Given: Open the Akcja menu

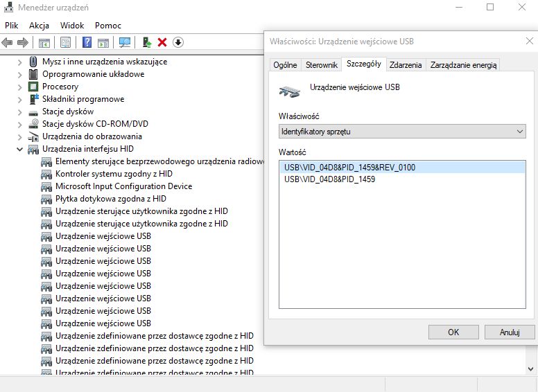Looking at the screenshot, I should [x=39, y=26].
